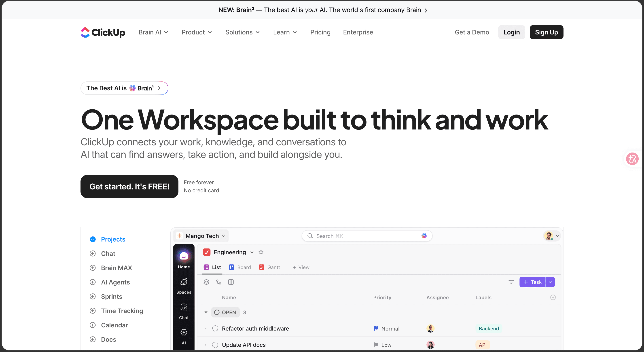The height and width of the screenshot is (352, 644).
Task: Click Get started. It's FREE! button
Action: coord(129,186)
